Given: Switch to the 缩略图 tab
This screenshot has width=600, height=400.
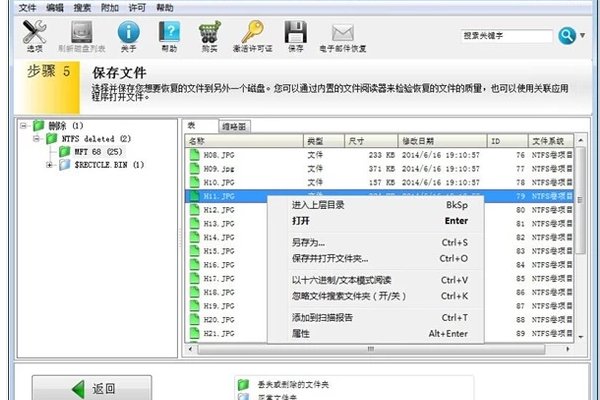Looking at the screenshot, I should pos(234,127).
